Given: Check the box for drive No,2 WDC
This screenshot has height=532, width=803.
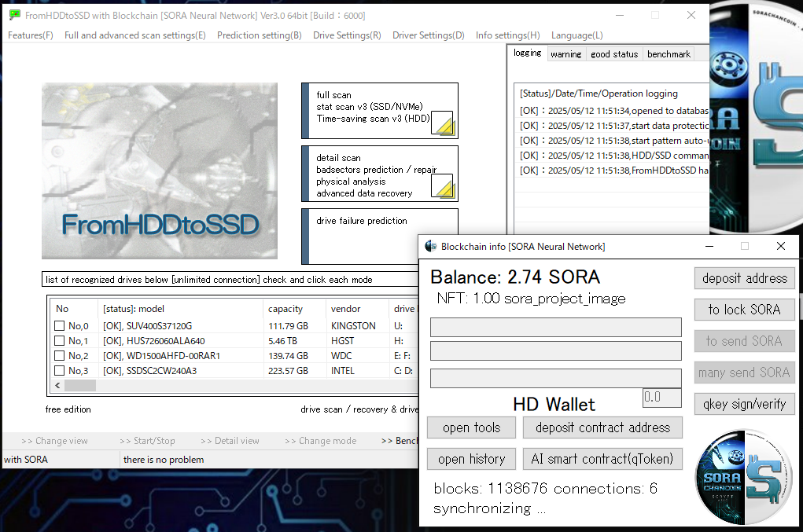Looking at the screenshot, I should pyautogui.click(x=60, y=355).
